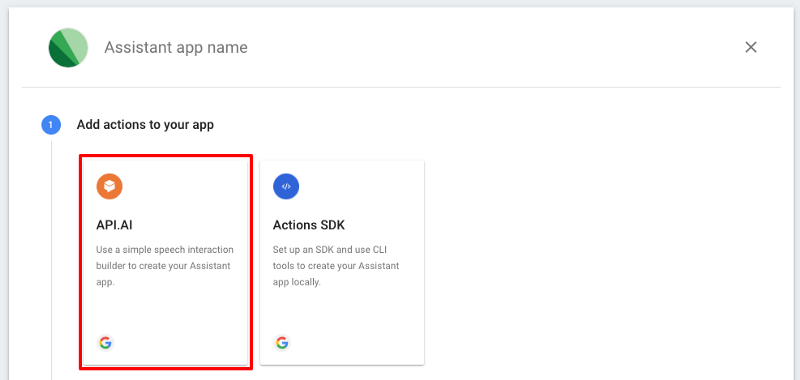
Task: Click the Google logo on API.AI card
Action: (105, 343)
